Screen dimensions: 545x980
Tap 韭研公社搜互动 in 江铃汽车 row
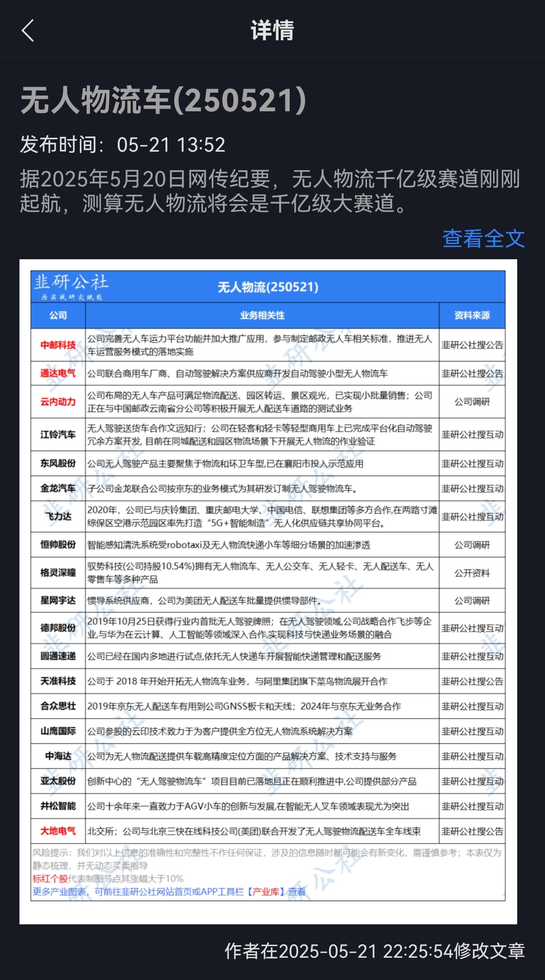point(472,435)
